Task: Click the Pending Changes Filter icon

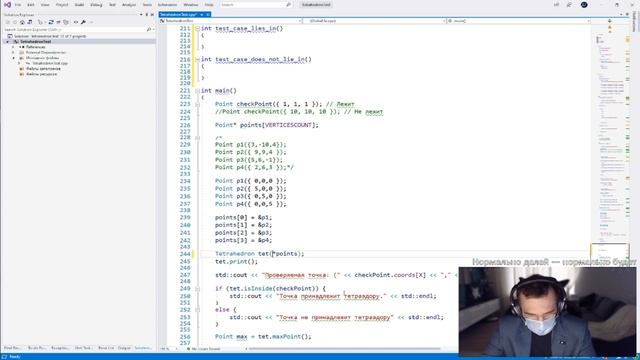Action: point(40,22)
